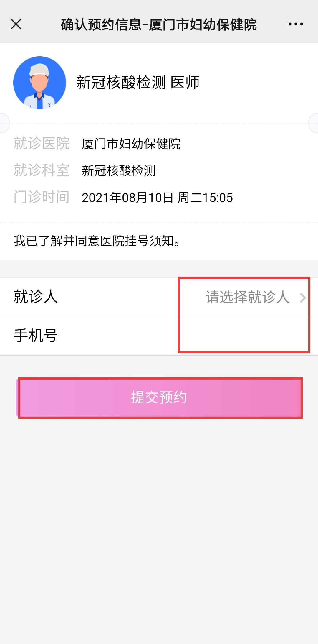Close the appointment confirmation page

pyautogui.click(x=16, y=24)
